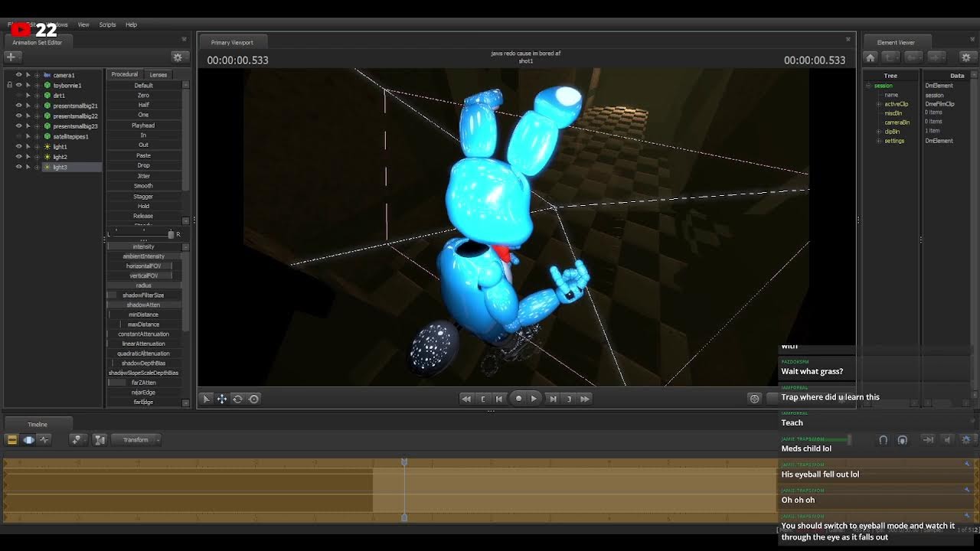
Task: Toggle visibility eye for presentsmallbig21
Action: click(19, 106)
